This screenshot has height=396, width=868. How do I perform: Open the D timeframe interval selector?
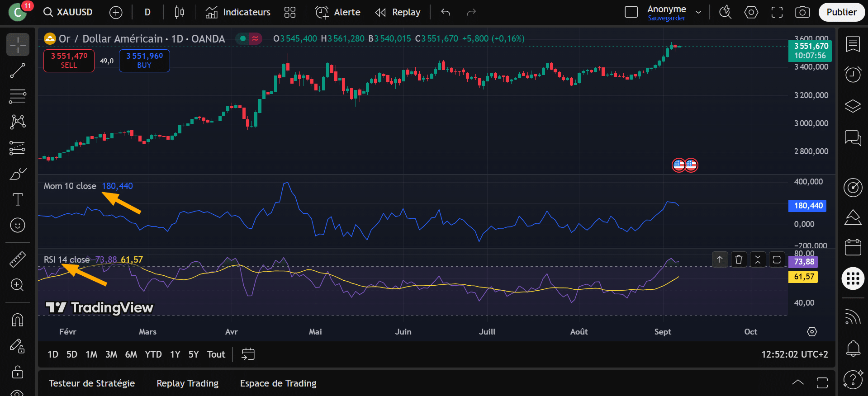pyautogui.click(x=147, y=12)
